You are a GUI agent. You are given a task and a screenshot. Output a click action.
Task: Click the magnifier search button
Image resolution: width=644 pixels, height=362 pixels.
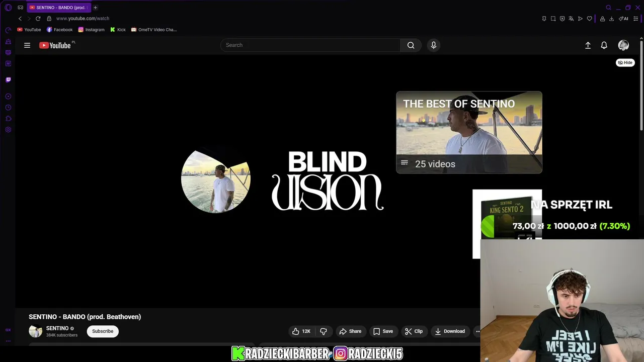tap(411, 45)
